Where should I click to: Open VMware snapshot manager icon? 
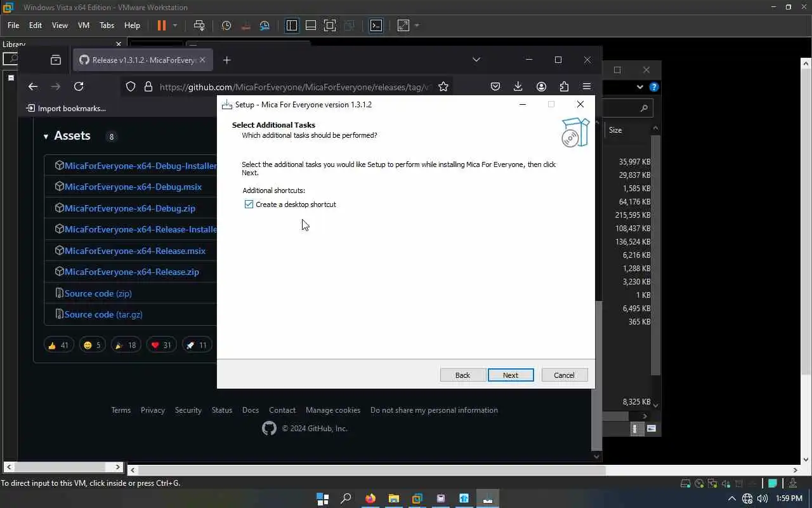point(265,25)
